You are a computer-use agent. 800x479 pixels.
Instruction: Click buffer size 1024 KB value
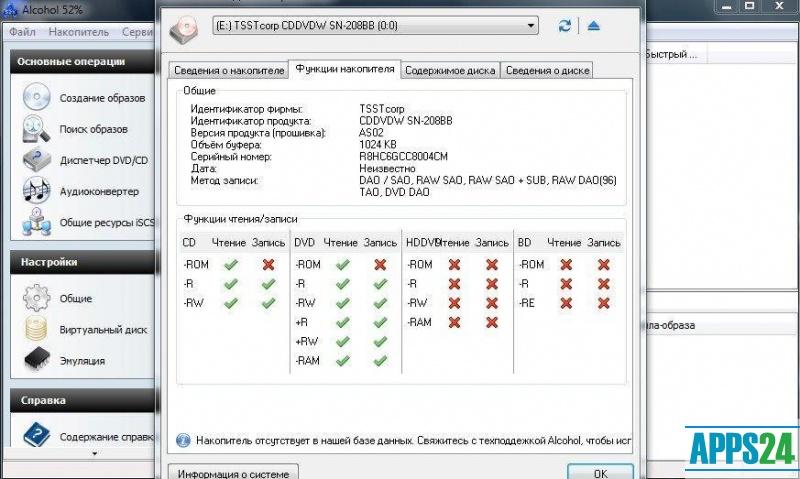[378, 144]
